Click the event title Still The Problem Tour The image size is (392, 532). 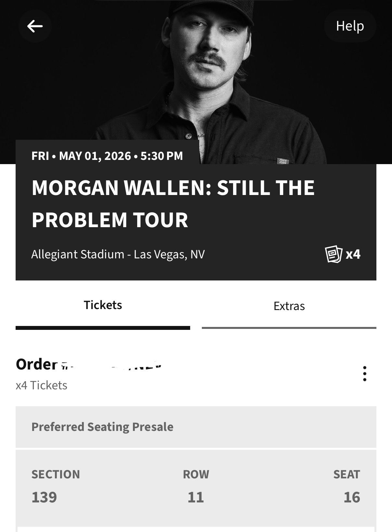[173, 204]
